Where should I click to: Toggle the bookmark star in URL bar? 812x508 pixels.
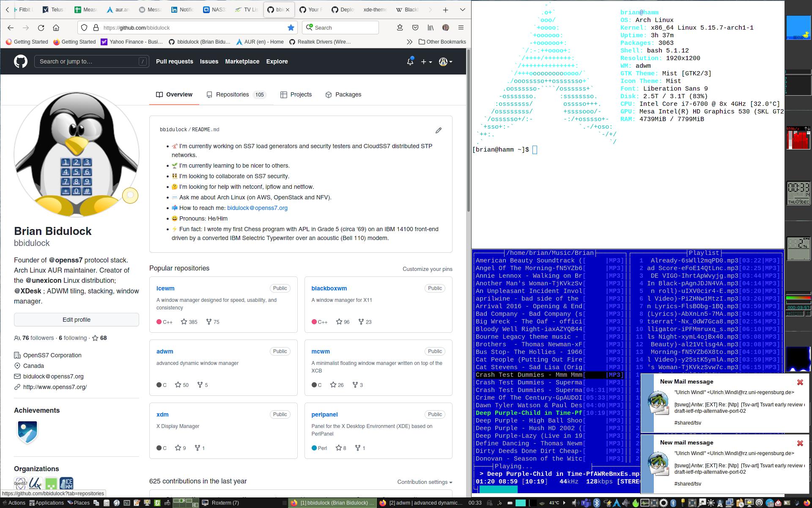click(291, 28)
